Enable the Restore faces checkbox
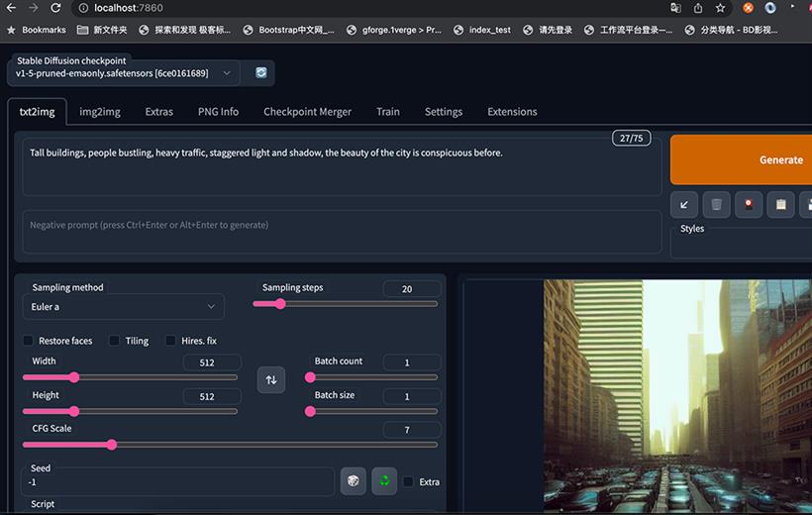This screenshot has width=812, height=515. point(28,341)
